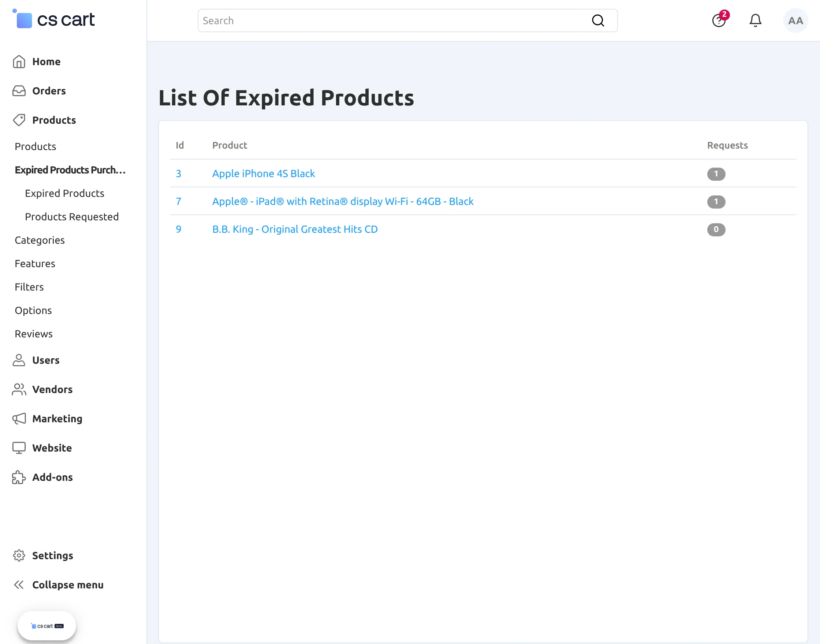The height and width of the screenshot is (644, 820).
Task: Select Expired Products sidebar item
Action: 64,193
